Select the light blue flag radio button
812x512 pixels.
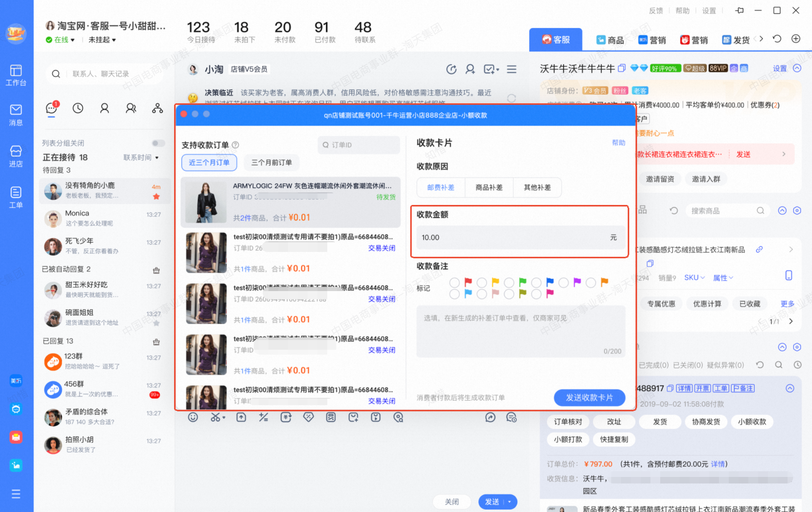pyautogui.click(x=455, y=294)
